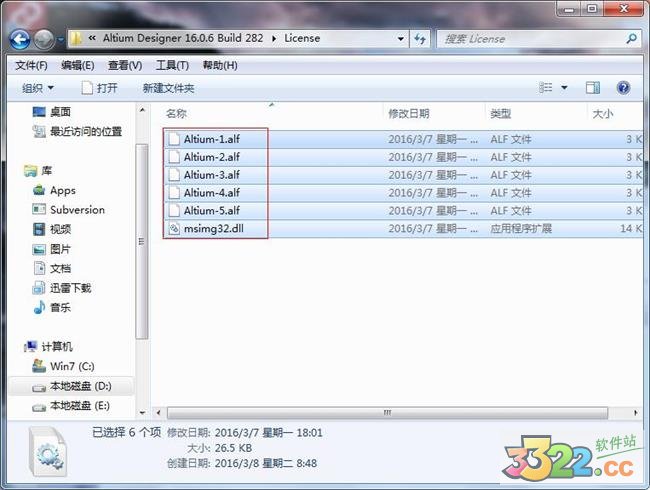This screenshot has height=490, width=650.
Task: Click the Forward navigation arrow
Action: coord(44,39)
